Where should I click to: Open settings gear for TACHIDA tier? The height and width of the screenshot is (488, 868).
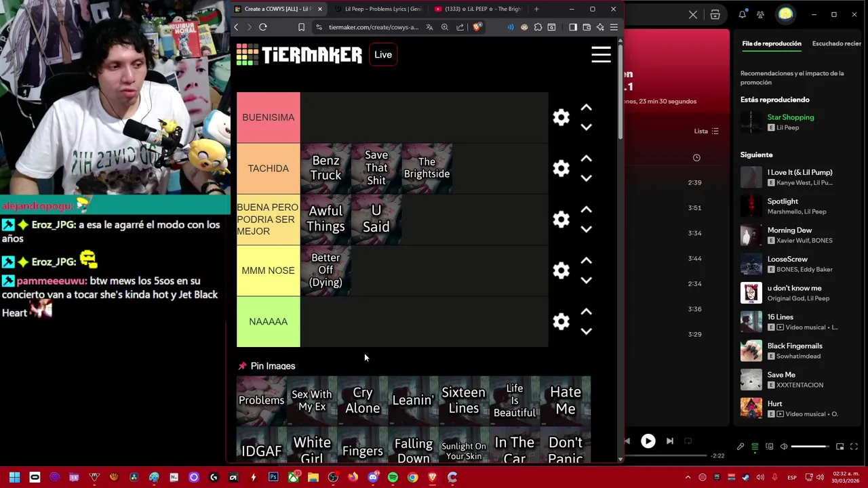point(561,168)
